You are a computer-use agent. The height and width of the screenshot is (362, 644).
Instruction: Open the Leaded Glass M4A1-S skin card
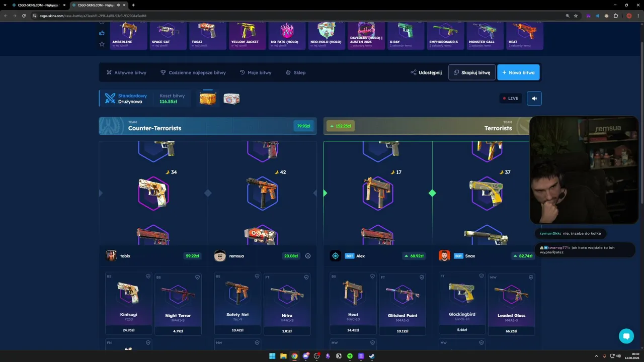(x=511, y=304)
